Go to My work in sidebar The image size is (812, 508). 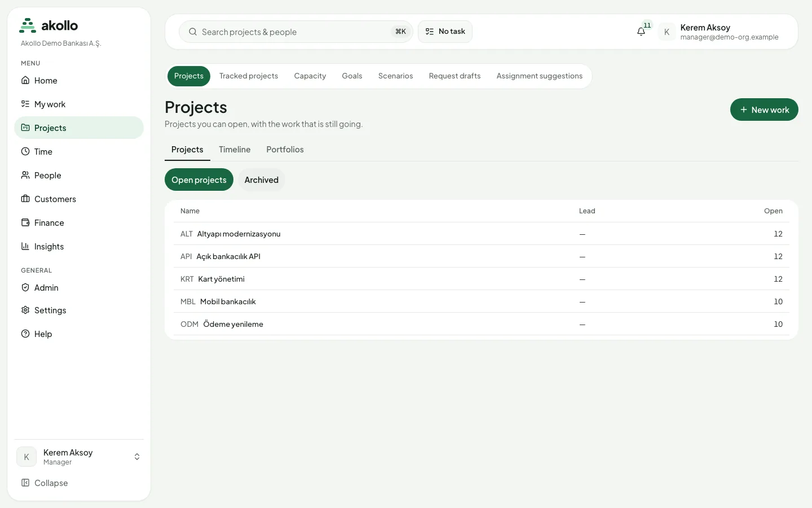point(79,104)
